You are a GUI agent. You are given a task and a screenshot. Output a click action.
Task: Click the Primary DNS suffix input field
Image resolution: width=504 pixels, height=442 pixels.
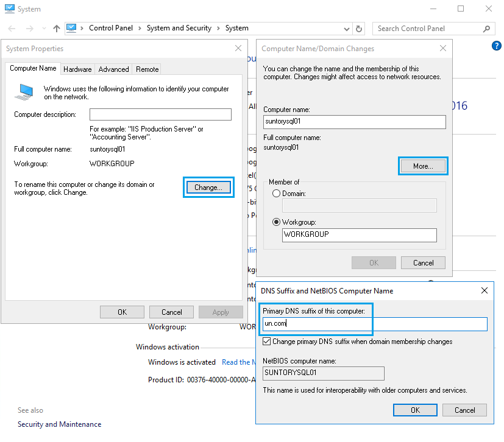point(375,323)
